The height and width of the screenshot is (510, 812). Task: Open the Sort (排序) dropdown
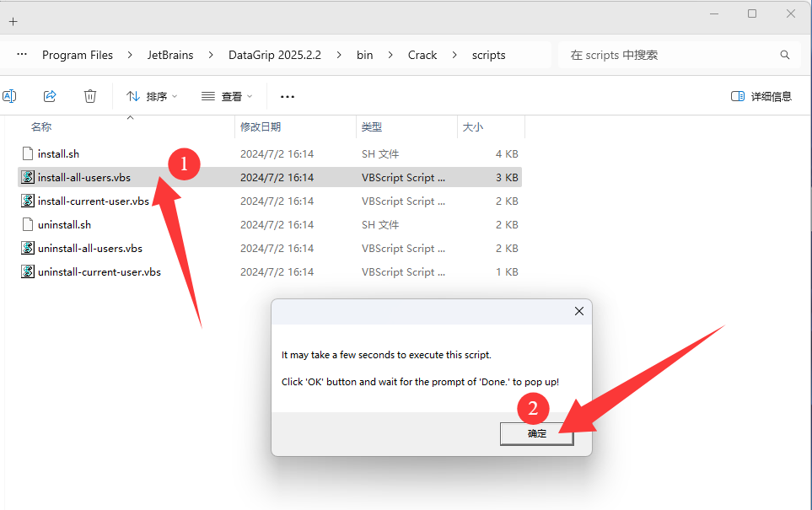151,96
